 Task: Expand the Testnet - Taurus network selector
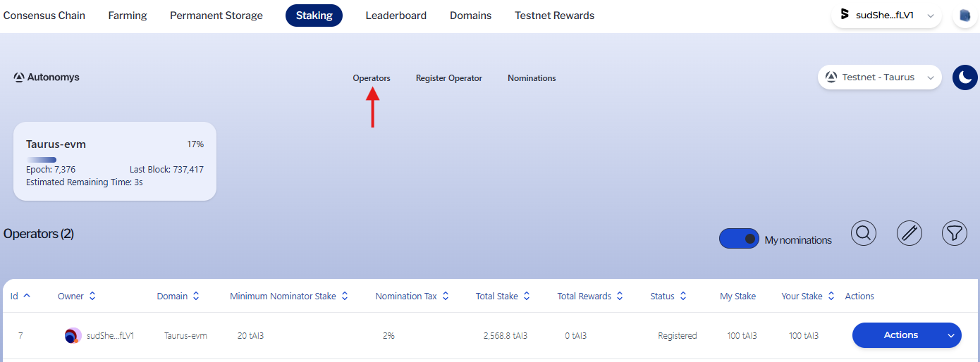coord(880,77)
